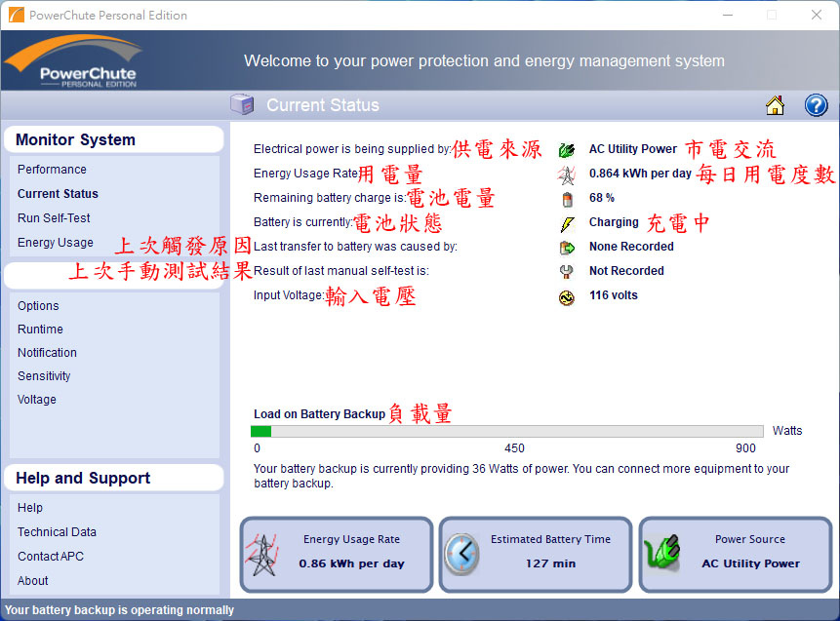
Task: Click the Load on Battery Backup watts bar
Action: tap(506, 432)
